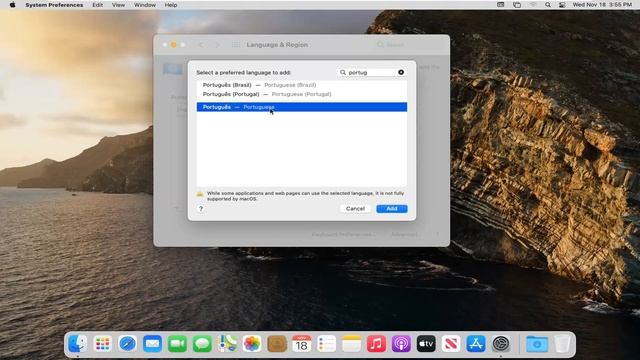
Task: Cancel adding a language
Action: (x=355, y=209)
